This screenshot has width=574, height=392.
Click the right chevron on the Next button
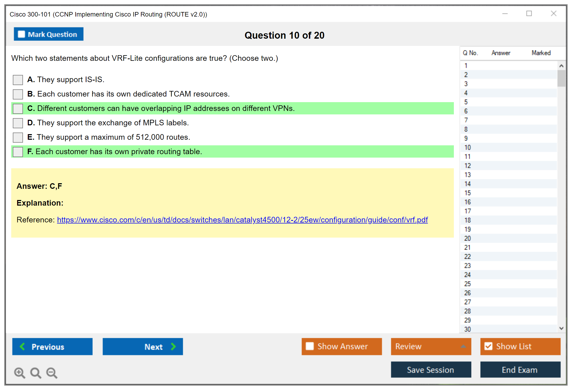[x=173, y=346]
